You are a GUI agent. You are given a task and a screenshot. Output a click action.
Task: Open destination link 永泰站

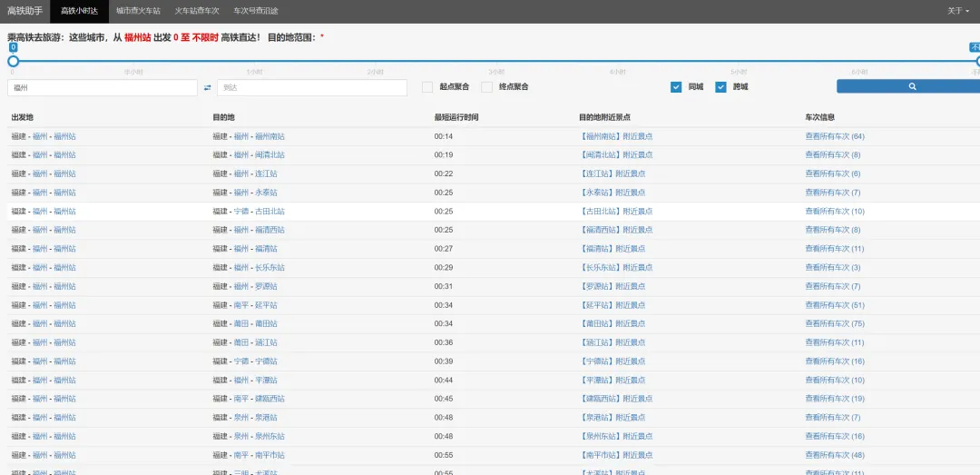pyautogui.click(x=266, y=193)
